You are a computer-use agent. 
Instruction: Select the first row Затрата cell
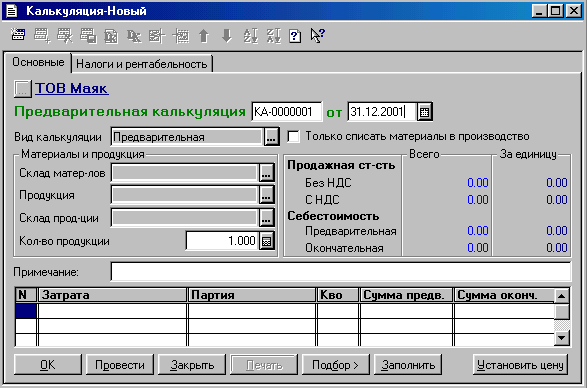(112, 311)
